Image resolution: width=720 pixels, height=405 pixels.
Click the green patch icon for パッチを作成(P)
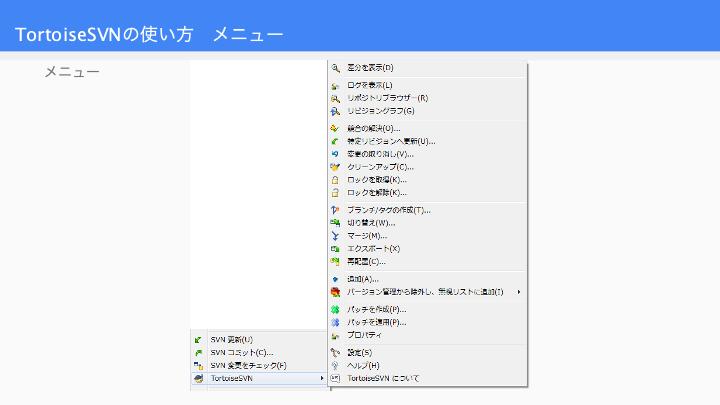(x=335, y=309)
